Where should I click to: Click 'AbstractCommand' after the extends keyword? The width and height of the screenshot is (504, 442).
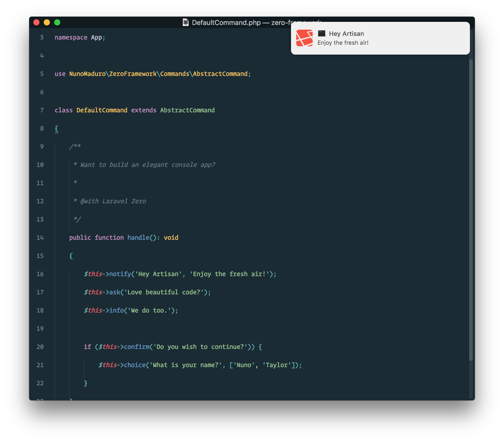point(187,110)
